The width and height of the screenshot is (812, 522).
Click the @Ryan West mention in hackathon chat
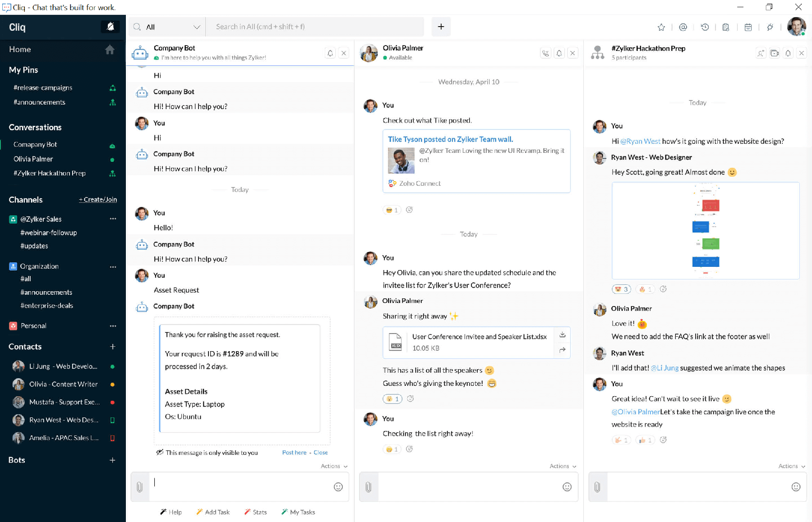[x=640, y=141]
